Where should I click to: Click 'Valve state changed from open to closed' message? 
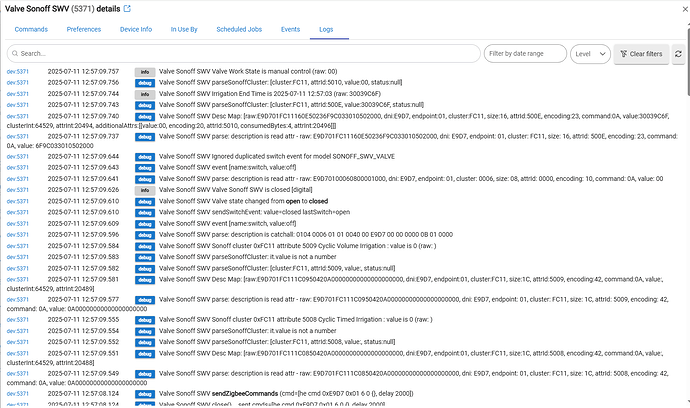(x=243, y=201)
